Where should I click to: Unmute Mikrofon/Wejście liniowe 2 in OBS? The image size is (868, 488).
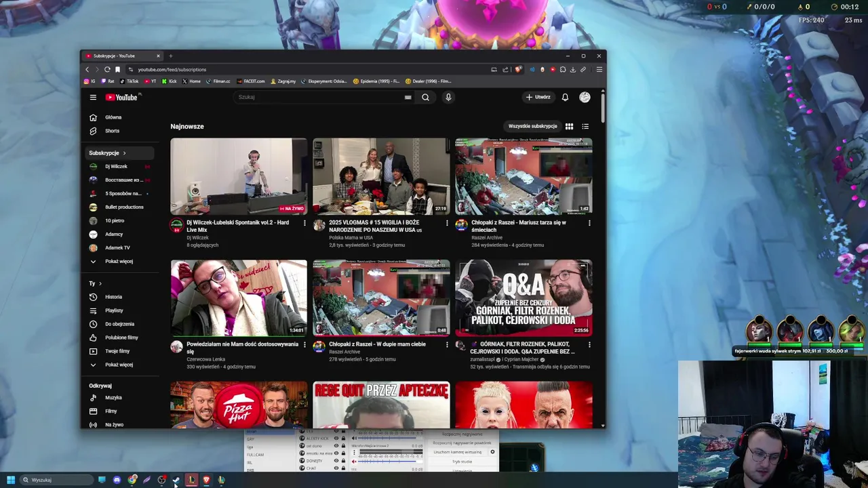[x=354, y=462]
